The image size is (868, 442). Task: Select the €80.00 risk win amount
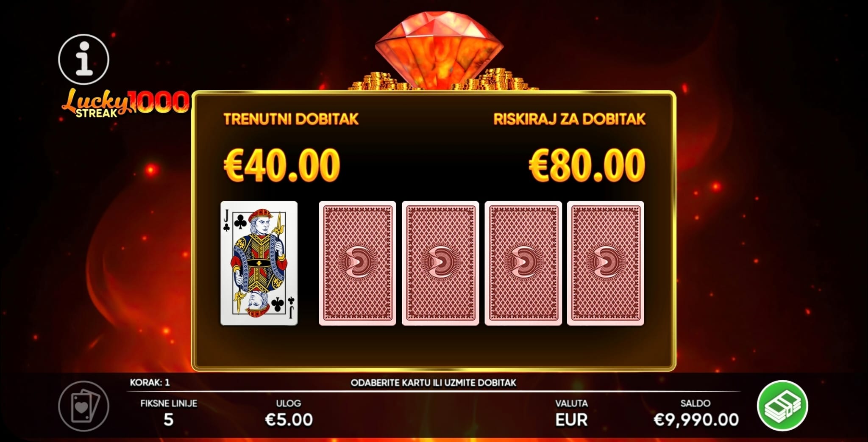coord(587,165)
